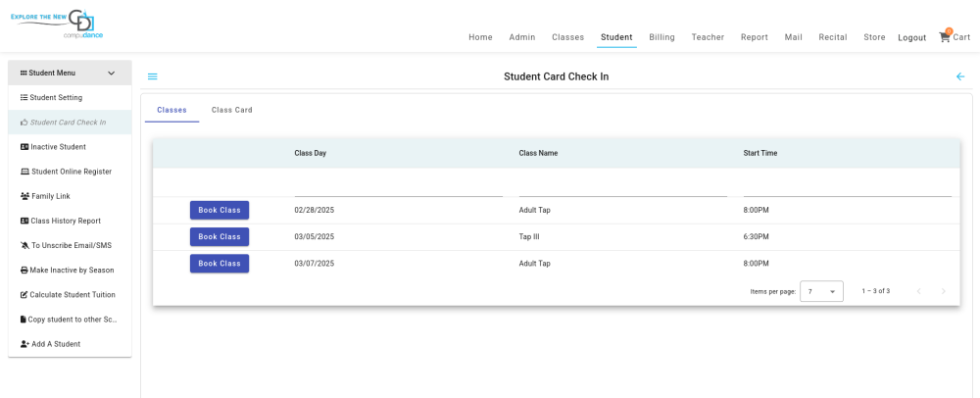Image resolution: width=980 pixels, height=398 pixels.
Task: Open the Admin menu
Action: pos(522,37)
